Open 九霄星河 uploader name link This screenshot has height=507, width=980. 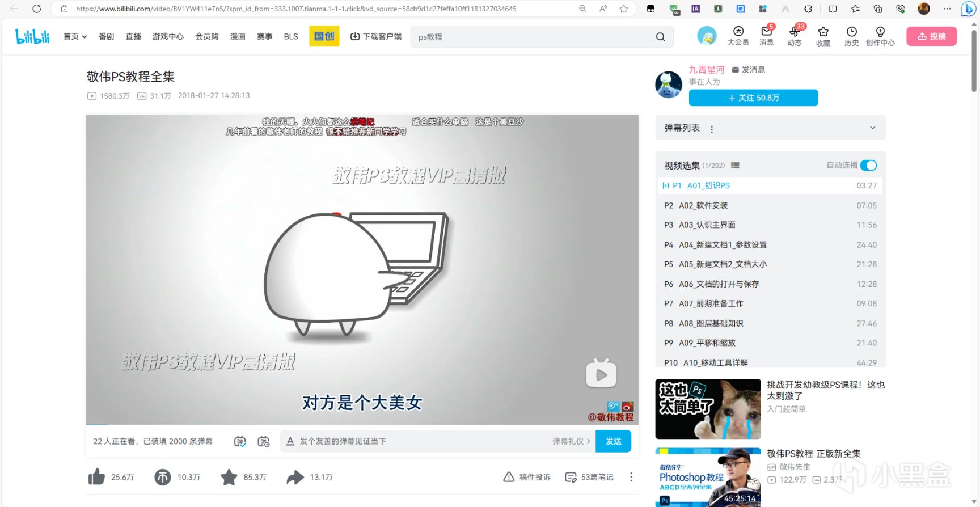pyautogui.click(x=707, y=70)
